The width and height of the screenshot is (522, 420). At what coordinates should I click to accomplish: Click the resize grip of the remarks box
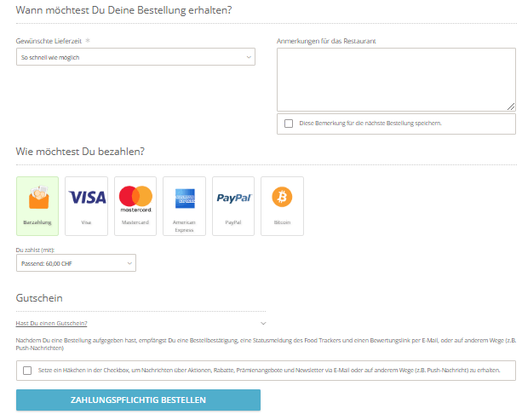click(511, 106)
